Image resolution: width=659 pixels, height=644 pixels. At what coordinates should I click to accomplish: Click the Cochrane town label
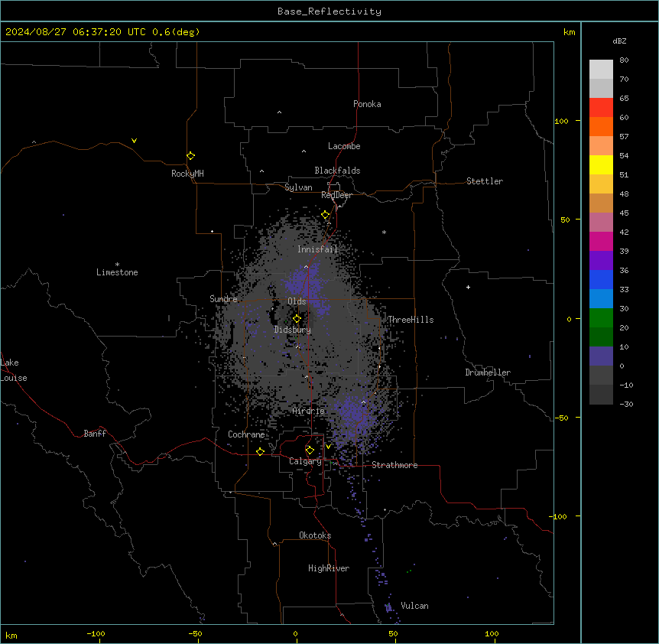[x=246, y=434]
